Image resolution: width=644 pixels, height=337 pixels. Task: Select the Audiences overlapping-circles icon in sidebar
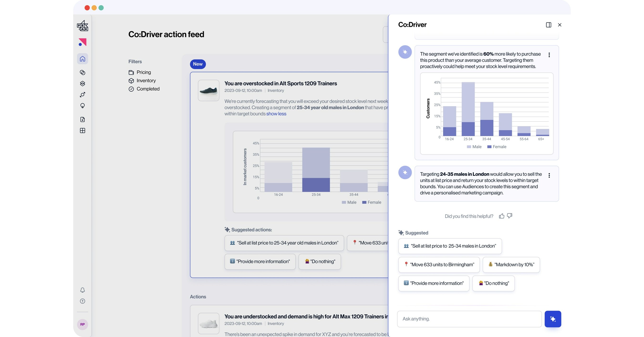[83, 72]
